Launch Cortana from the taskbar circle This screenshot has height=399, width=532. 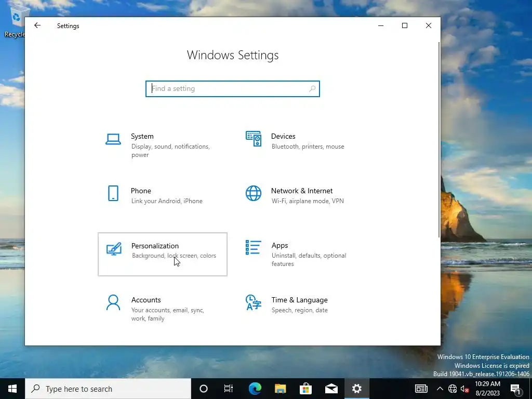point(204,389)
